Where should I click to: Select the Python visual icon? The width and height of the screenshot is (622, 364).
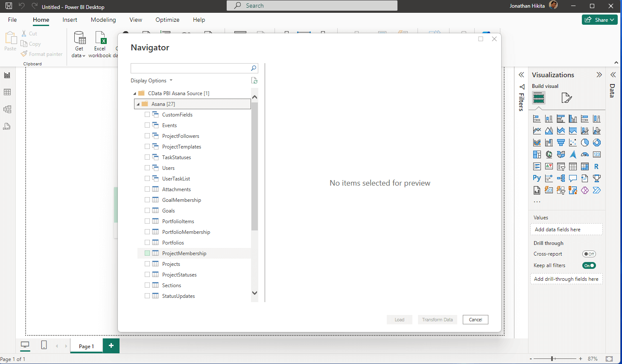tap(537, 178)
